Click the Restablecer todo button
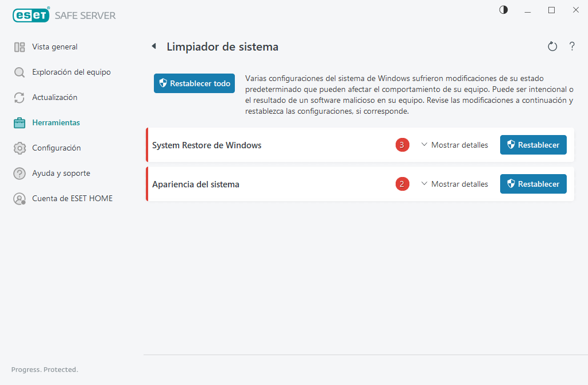 [194, 83]
